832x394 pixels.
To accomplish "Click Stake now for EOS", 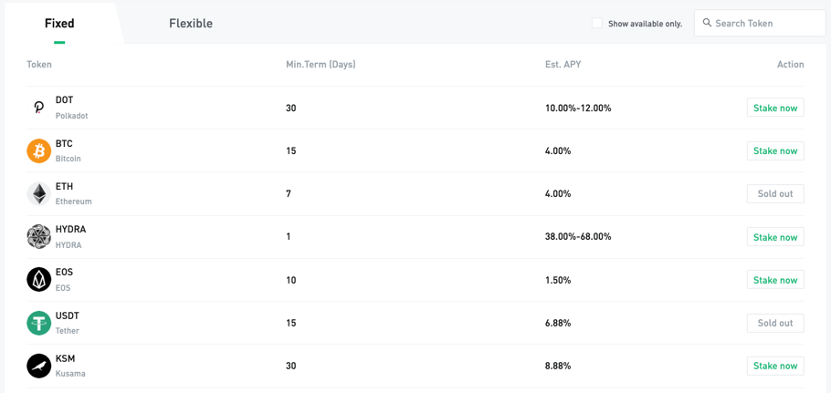I will (x=775, y=280).
